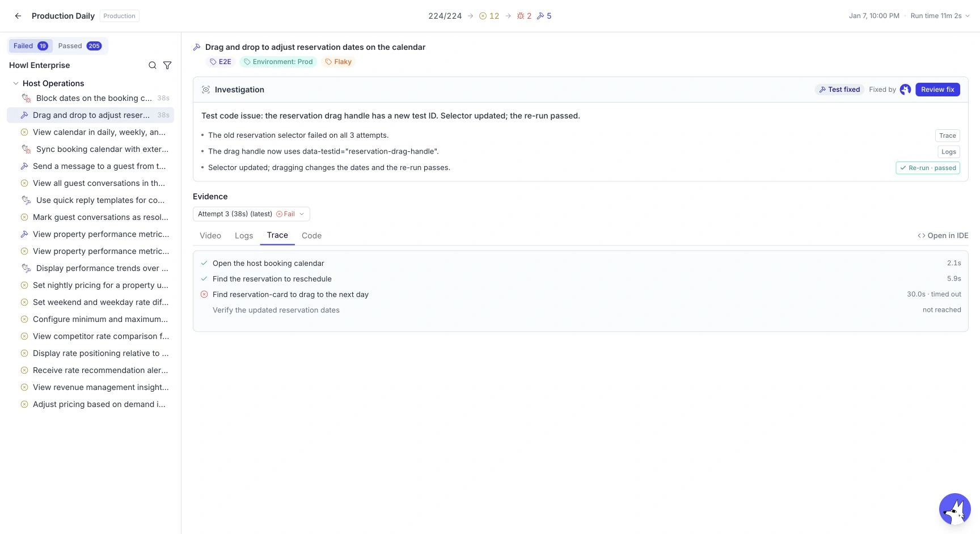This screenshot has width=980, height=534.
Task: Click the Review fix button
Action: tap(937, 90)
